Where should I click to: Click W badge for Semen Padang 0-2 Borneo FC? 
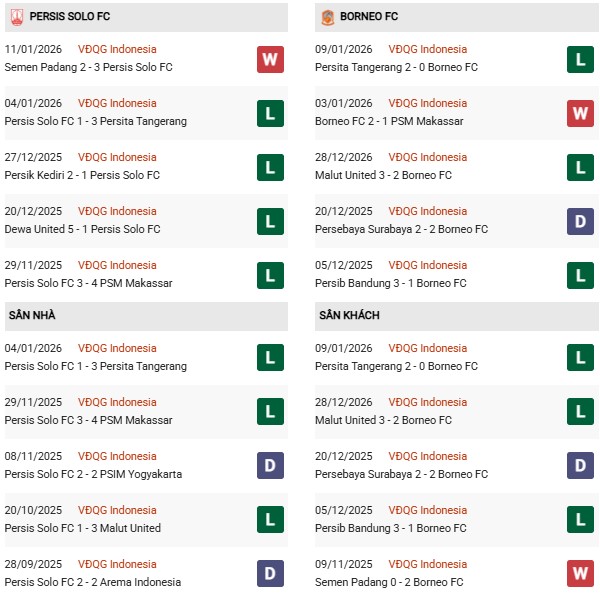(x=580, y=574)
